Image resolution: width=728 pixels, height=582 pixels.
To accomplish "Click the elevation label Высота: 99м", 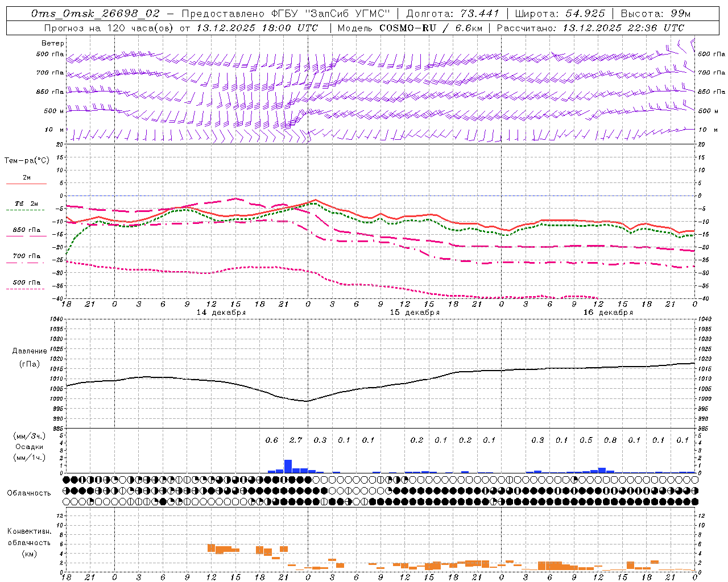I will [656, 14].
